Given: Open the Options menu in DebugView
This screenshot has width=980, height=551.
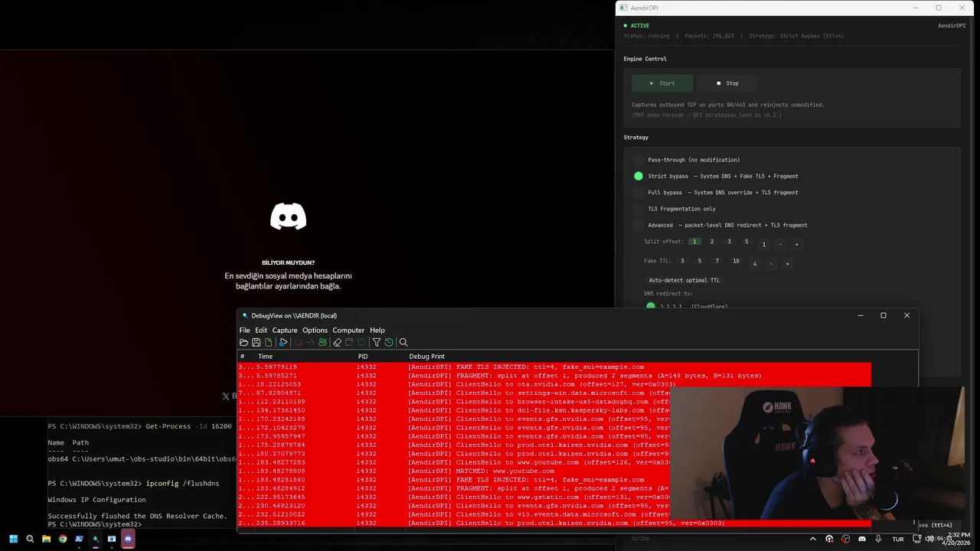Looking at the screenshot, I should pos(315,330).
